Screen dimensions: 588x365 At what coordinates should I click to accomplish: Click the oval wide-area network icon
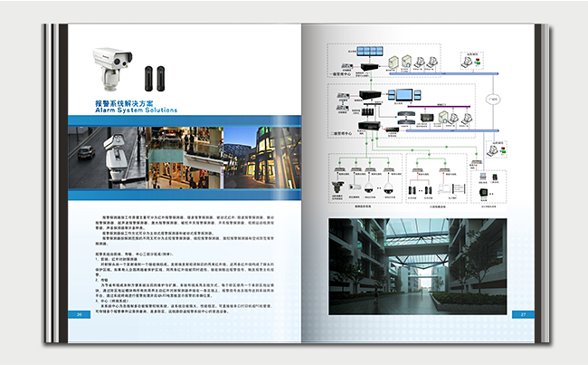(x=493, y=100)
